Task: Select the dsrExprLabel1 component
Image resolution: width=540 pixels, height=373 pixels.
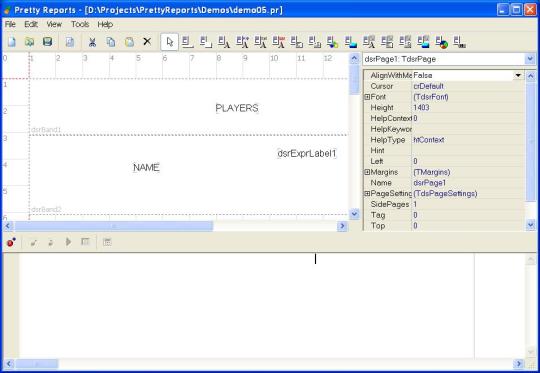Action: (307, 153)
